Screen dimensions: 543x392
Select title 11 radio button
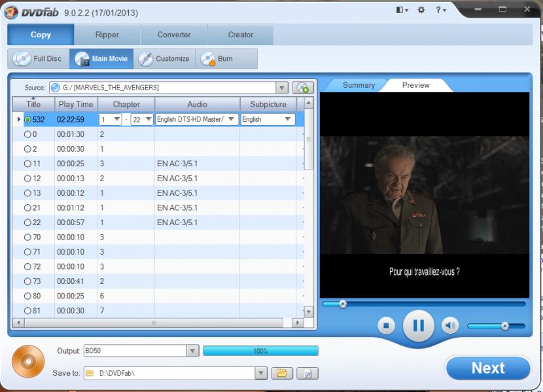pos(27,164)
